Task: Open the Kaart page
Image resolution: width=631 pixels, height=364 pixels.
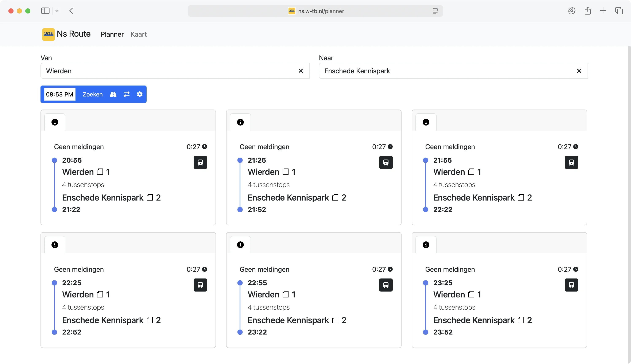Action: pos(138,34)
